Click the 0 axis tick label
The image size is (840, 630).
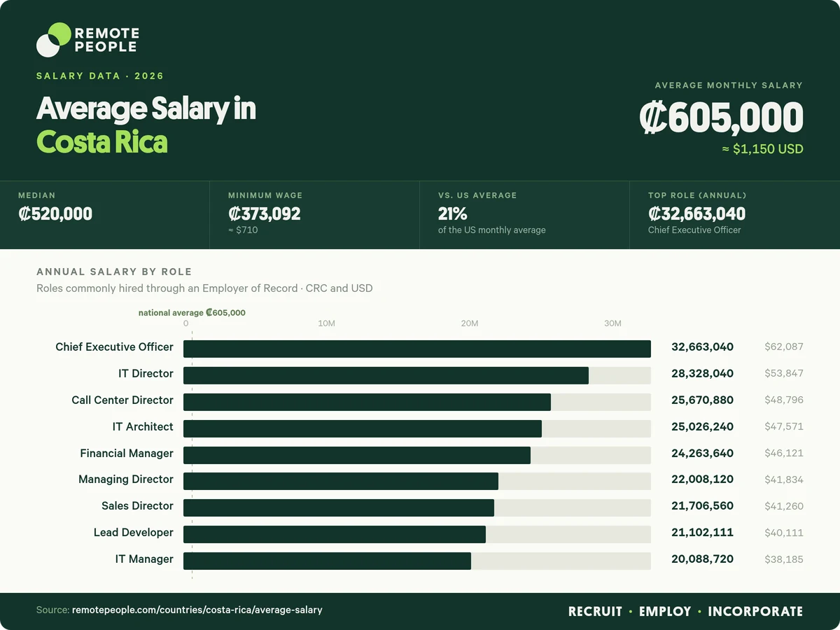185,323
